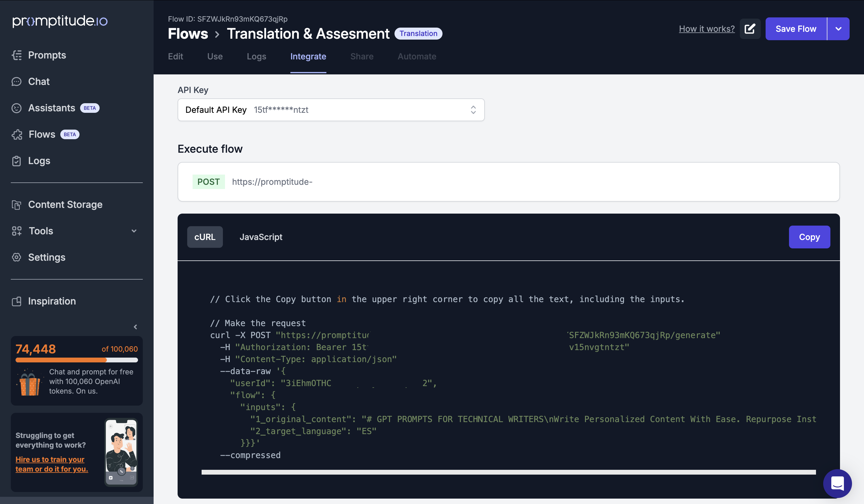The image size is (864, 504).
Task: Open the Share tab
Action: coord(362,57)
